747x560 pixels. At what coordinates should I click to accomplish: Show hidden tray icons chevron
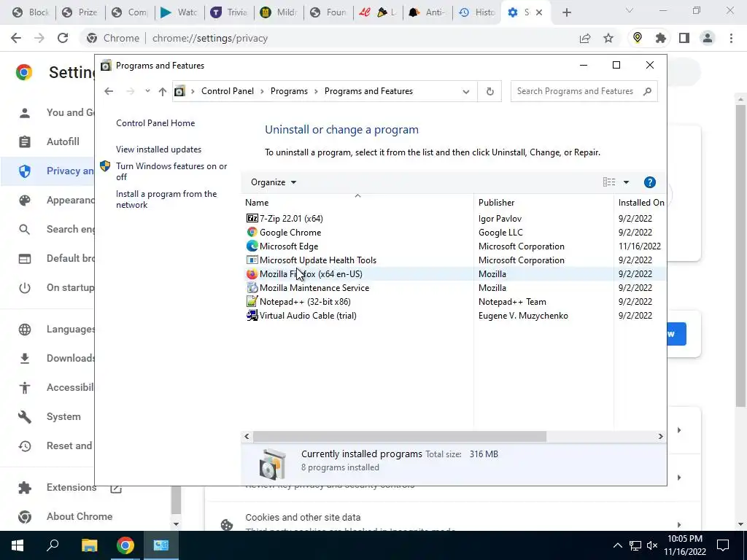pos(617,545)
